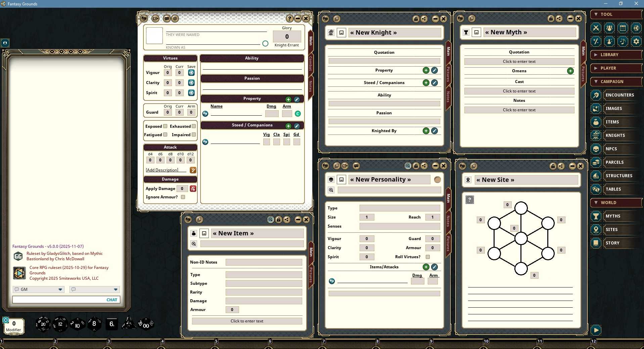
Task: Switch to Notes tab on character sheet
Action: (x=311, y=86)
